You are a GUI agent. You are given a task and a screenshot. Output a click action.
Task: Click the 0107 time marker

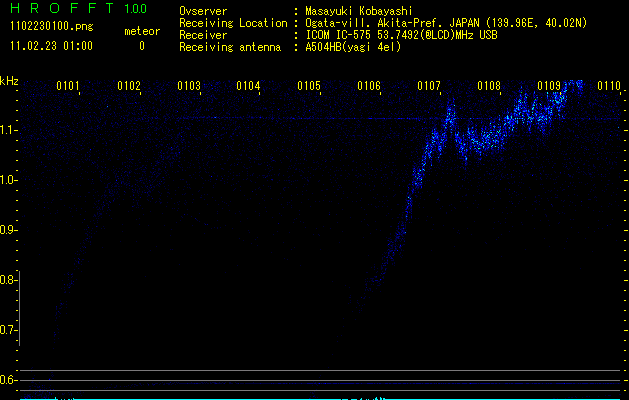click(x=429, y=86)
